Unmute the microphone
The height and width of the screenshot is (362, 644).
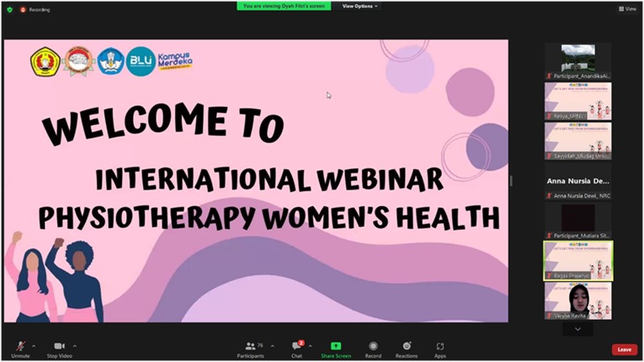click(x=20, y=346)
